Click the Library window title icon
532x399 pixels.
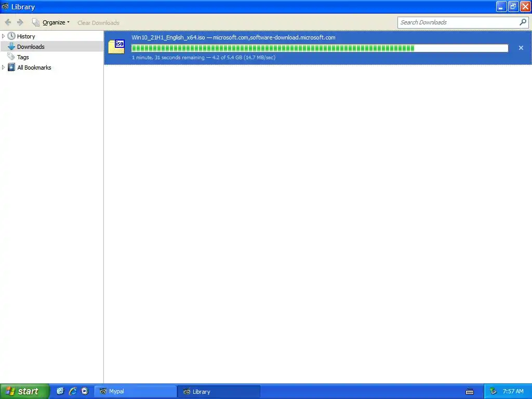click(5, 6)
